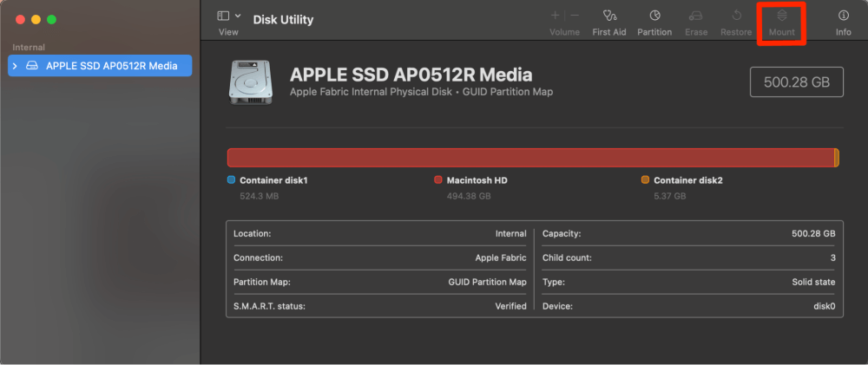Click the green full-screen window button
The width and height of the screenshot is (868, 365).
point(52,19)
